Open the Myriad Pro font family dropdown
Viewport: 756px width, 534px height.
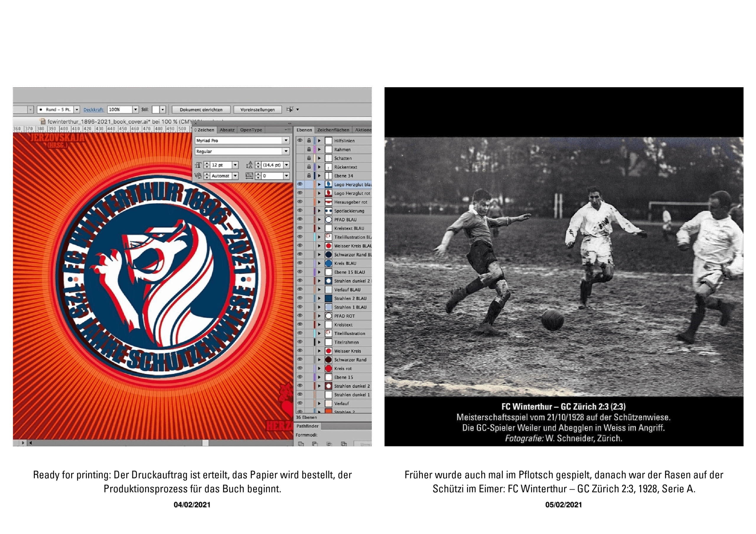coord(286,141)
